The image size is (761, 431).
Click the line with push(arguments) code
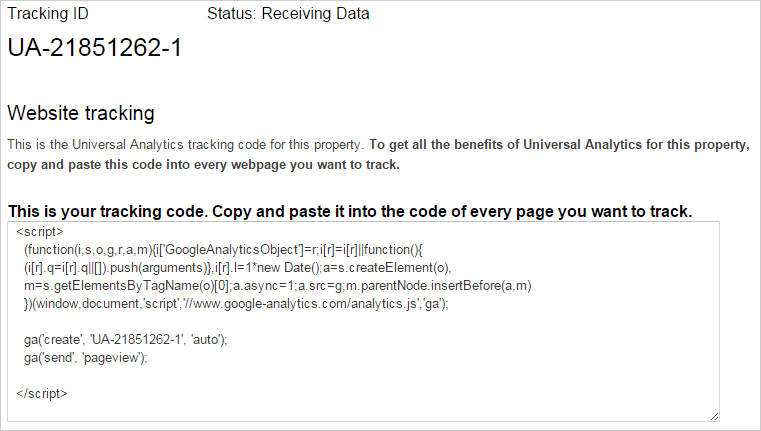(238, 268)
